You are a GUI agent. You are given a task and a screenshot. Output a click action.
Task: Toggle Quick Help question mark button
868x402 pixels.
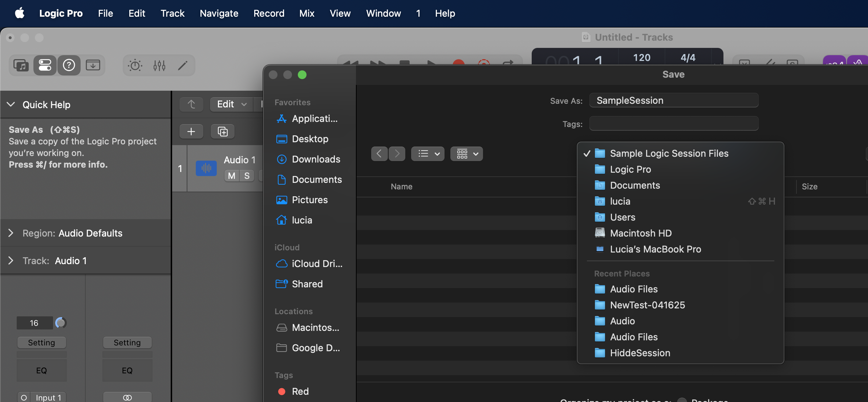pos(69,65)
